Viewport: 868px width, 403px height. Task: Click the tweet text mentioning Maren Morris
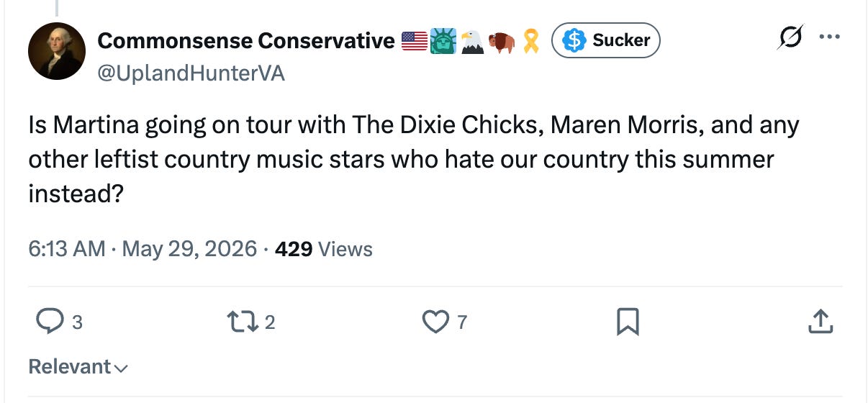pyautogui.click(x=414, y=160)
